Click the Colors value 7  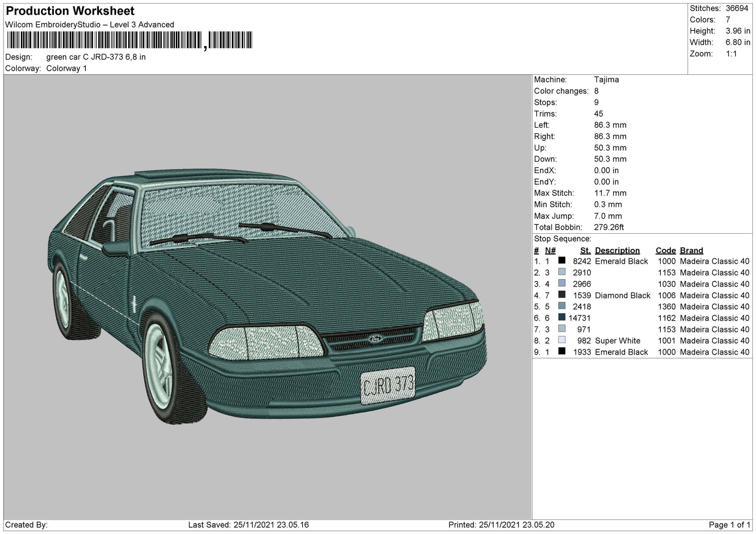pos(728,20)
